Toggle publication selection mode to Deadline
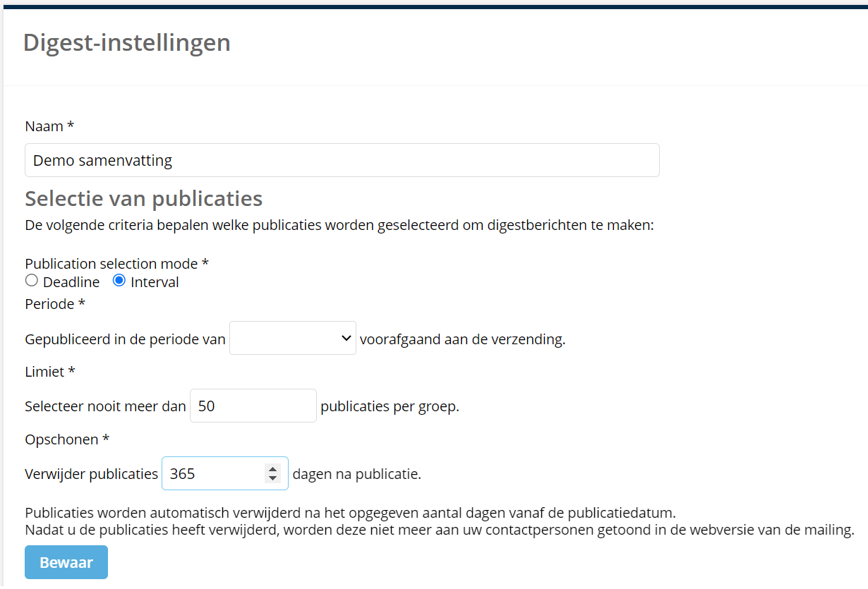 31,281
